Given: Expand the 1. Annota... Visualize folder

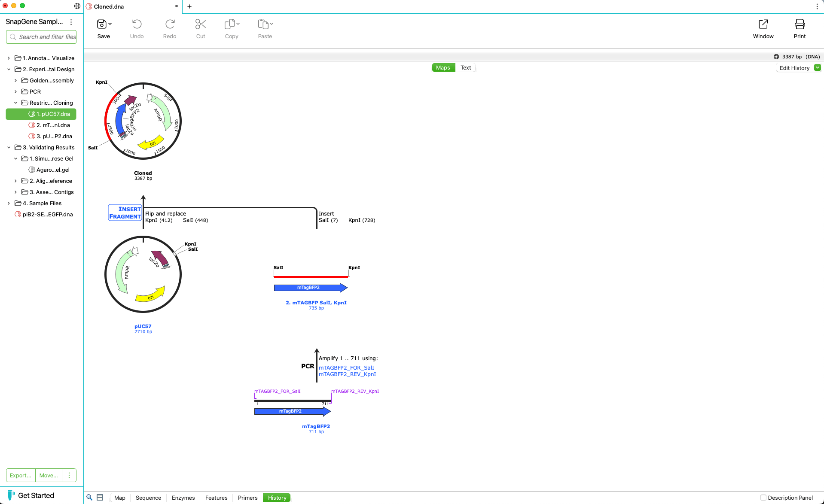Looking at the screenshot, I should (9, 58).
